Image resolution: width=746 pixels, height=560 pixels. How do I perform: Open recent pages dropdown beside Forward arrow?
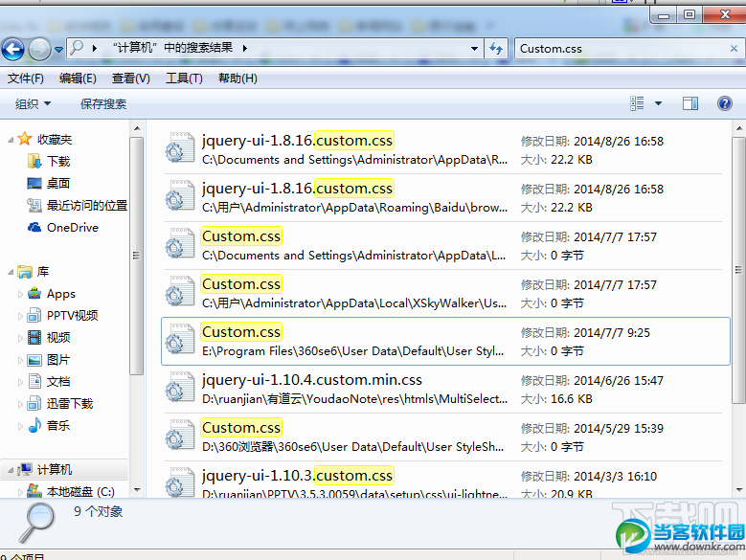point(58,49)
